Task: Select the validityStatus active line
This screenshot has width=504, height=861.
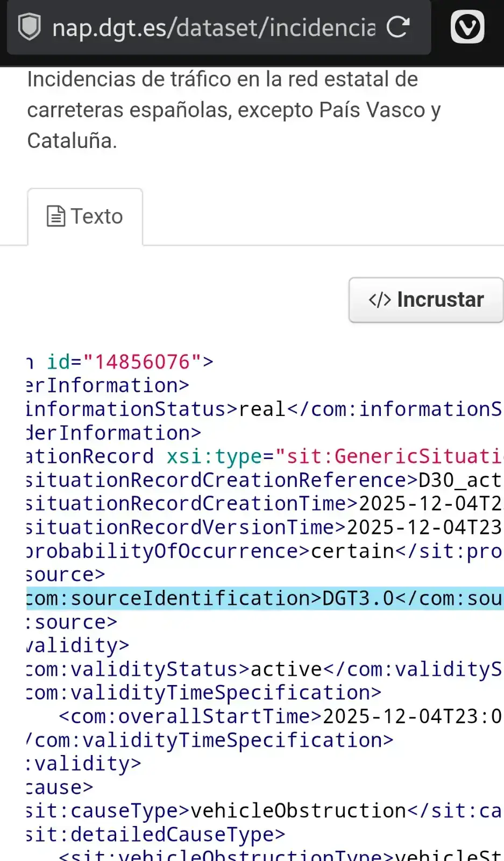Action: 264,669
